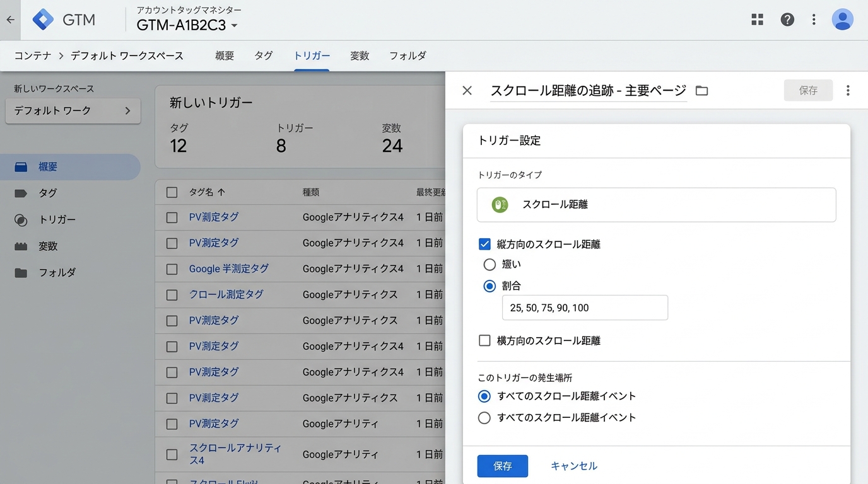868x484 pixels.
Task: Tick checkbox for Google 半測定タグ row
Action: [x=172, y=269]
